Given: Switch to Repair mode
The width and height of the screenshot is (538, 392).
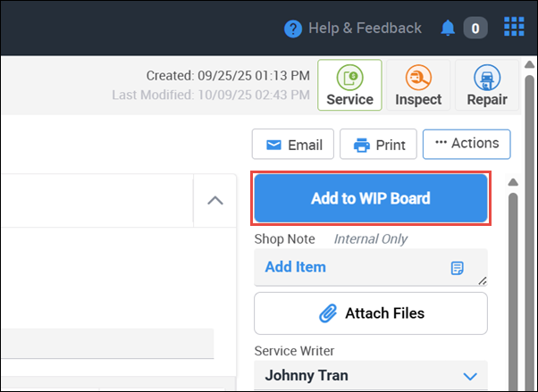Looking at the screenshot, I should (x=487, y=85).
